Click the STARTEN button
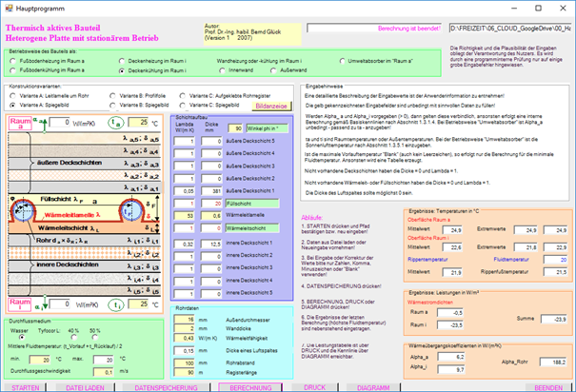 [25, 387]
